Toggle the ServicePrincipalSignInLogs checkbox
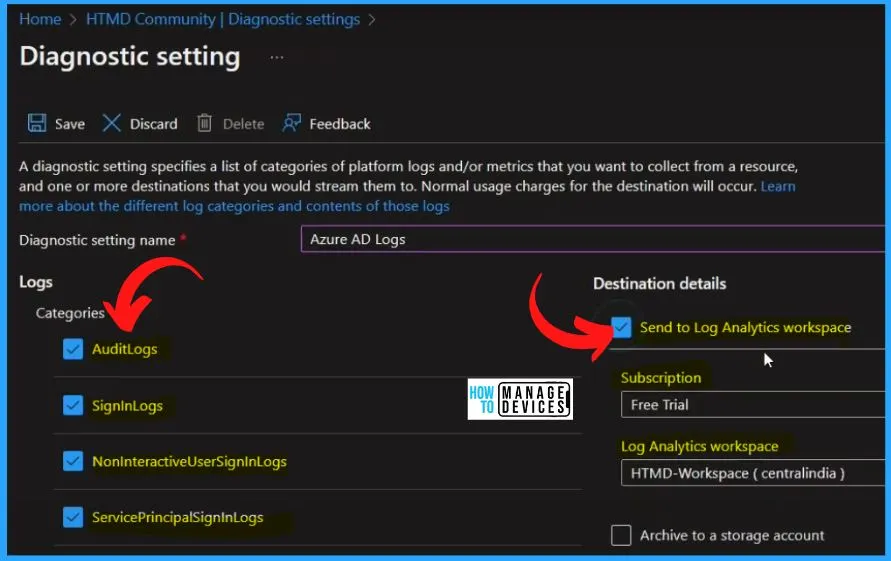This screenshot has width=891, height=561. 73,517
